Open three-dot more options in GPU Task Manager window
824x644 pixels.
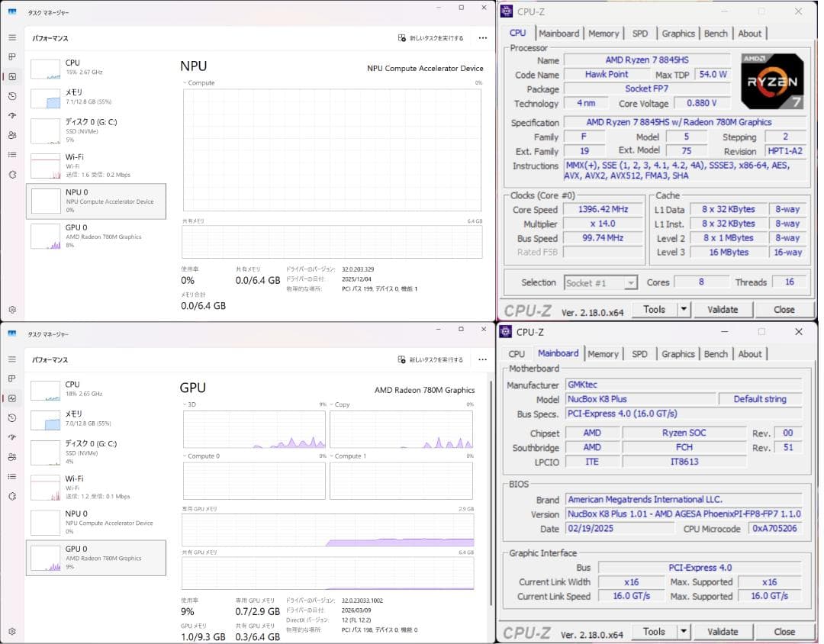coord(482,359)
